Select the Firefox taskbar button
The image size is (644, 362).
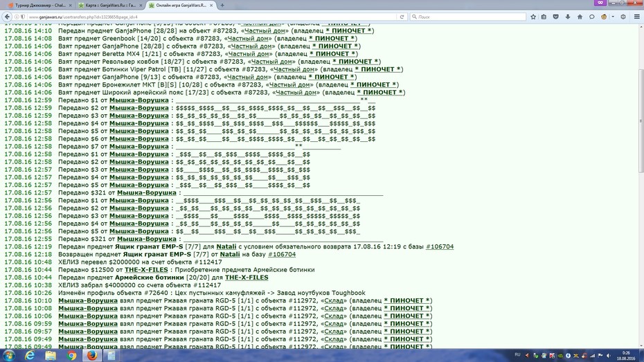[92, 356]
